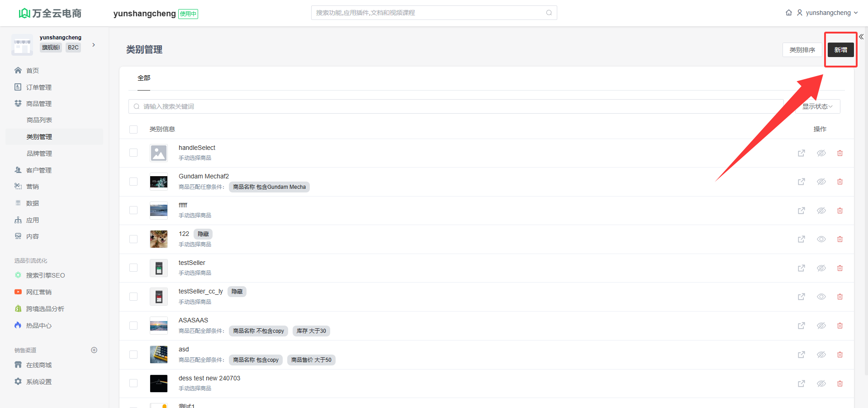Delete the handleSelect category via trash icon
This screenshot has width=868, height=408.
pyautogui.click(x=840, y=153)
